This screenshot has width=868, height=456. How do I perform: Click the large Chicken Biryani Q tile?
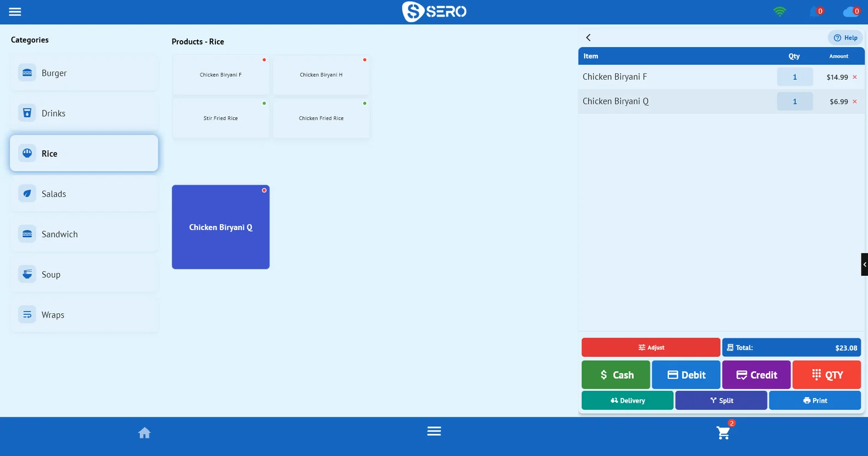(x=221, y=227)
